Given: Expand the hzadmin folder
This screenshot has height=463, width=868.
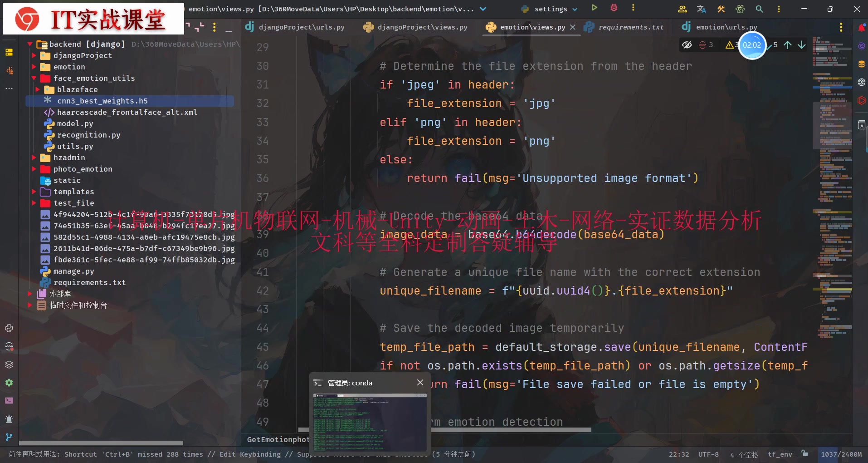Looking at the screenshot, I should click(x=34, y=158).
